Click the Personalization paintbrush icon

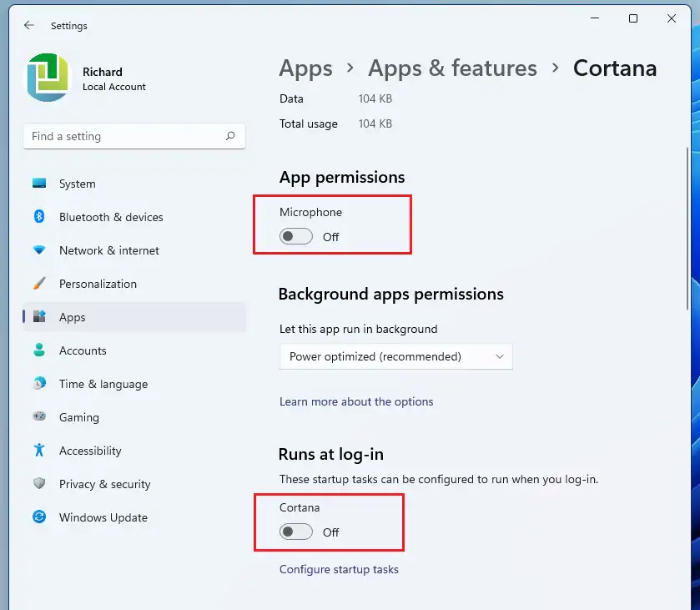(39, 283)
